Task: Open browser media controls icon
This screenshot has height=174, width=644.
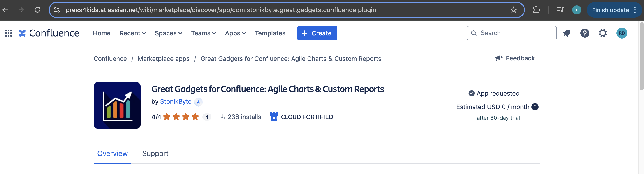Action: tap(561, 10)
